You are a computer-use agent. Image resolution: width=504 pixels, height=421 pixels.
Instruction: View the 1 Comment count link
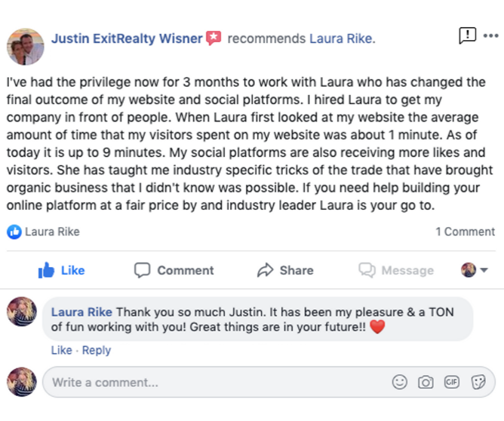pyautogui.click(x=465, y=232)
